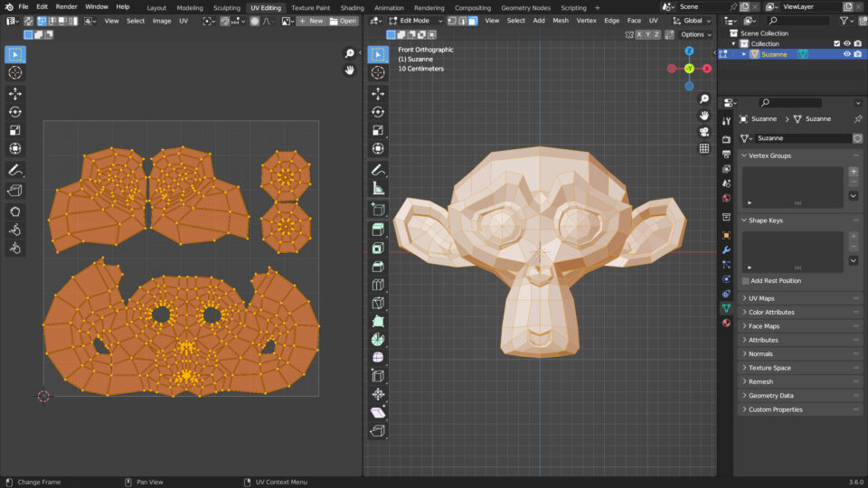The height and width of the screenshot is (488, 868).
Task: Open the Image menu in UV editor
Action: pyautogui.click(x=162, y=21)
